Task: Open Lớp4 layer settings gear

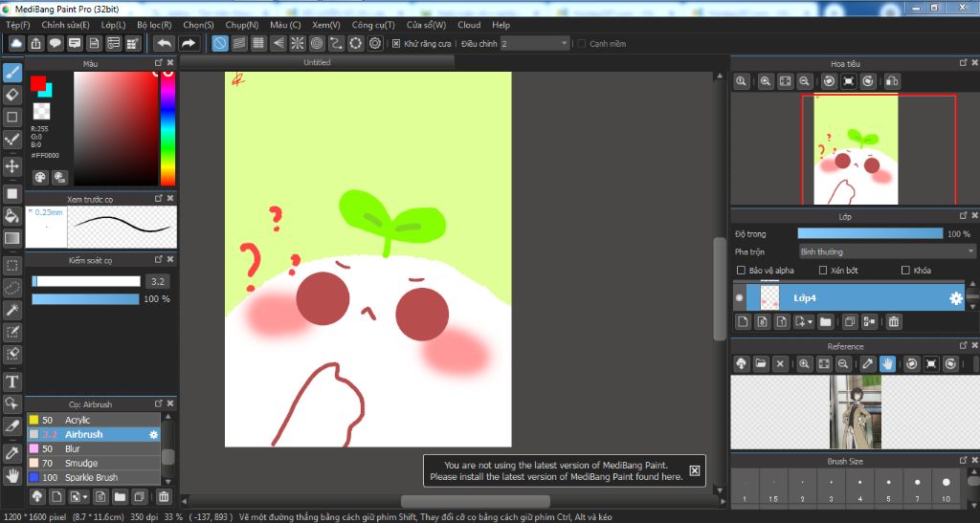Action: 956,298
